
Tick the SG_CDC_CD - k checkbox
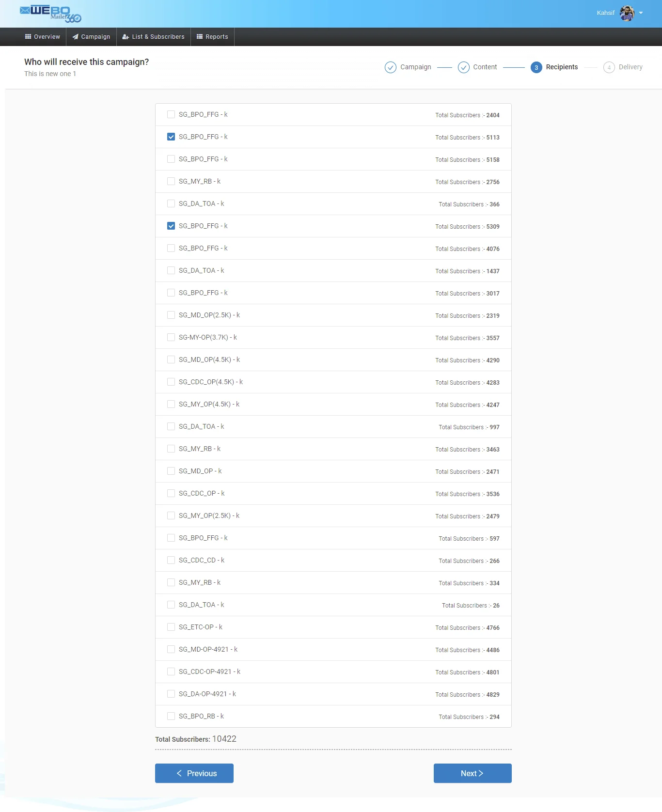click(x=171, y=561)
